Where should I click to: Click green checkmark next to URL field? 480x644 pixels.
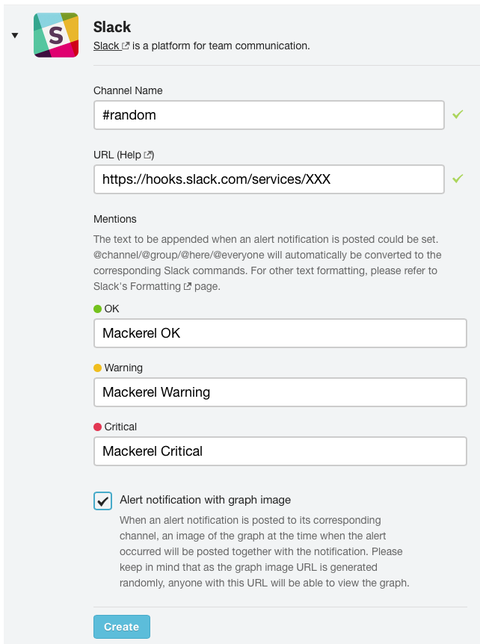[458, 178]
